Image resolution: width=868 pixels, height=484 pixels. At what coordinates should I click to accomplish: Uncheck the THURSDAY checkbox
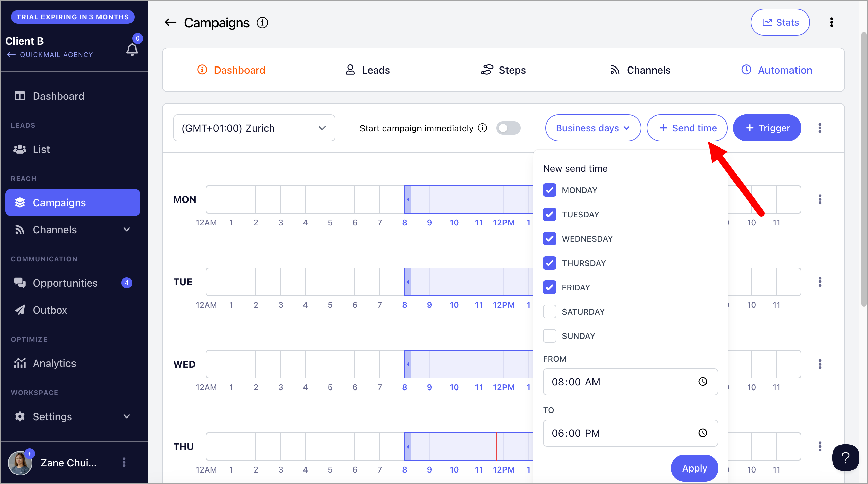click(x=550, y=263)
